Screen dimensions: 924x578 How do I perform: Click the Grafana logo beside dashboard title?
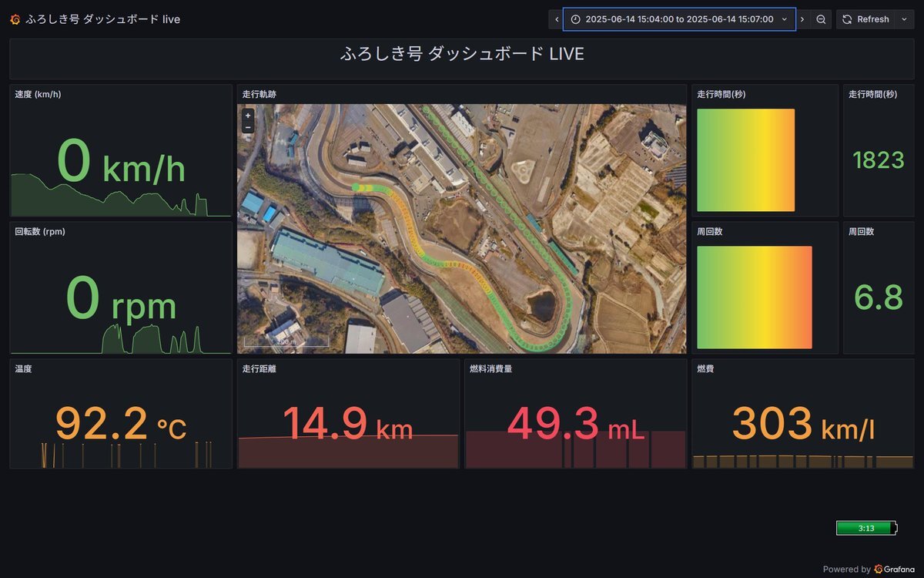15,19
